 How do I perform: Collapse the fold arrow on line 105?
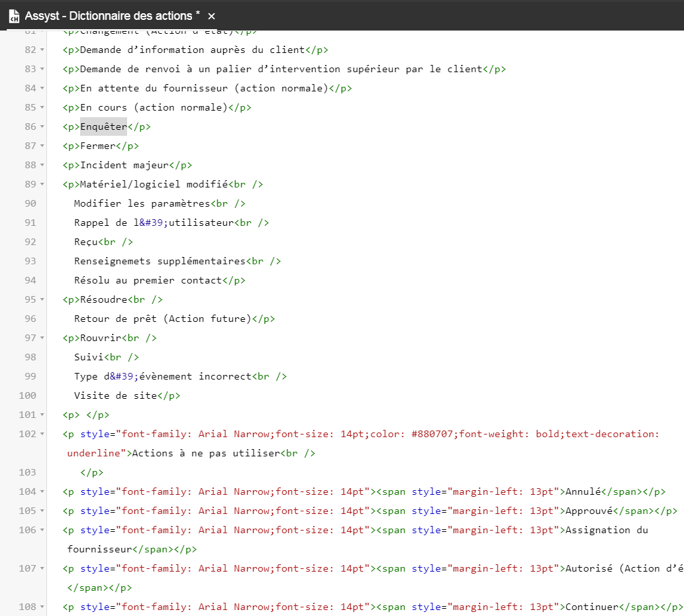[42, 511]
